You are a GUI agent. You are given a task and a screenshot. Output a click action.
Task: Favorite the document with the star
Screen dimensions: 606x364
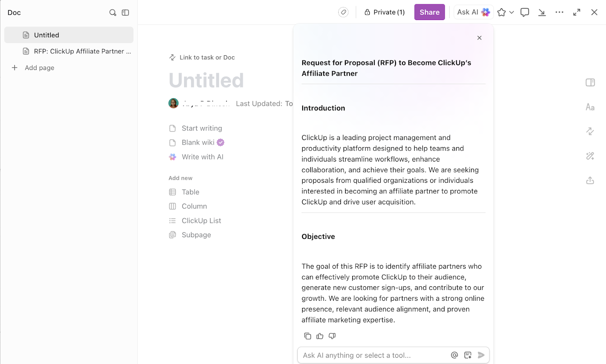tap(501, 12)
